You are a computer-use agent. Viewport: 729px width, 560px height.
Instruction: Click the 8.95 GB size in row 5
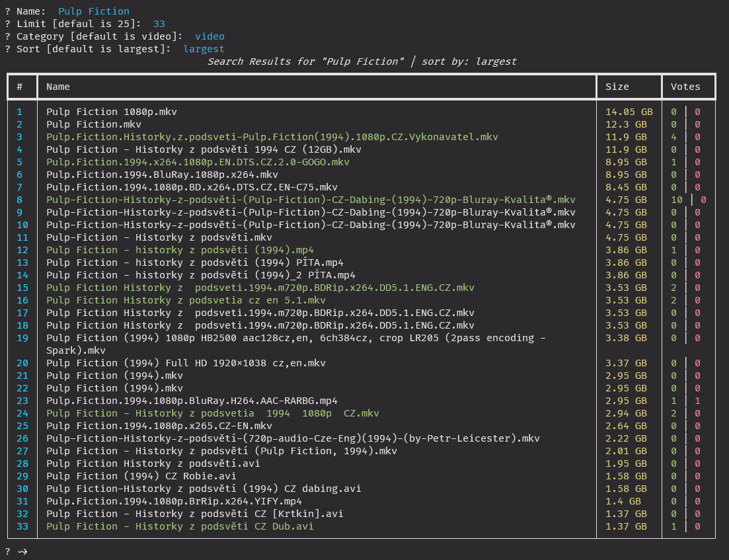626,162
